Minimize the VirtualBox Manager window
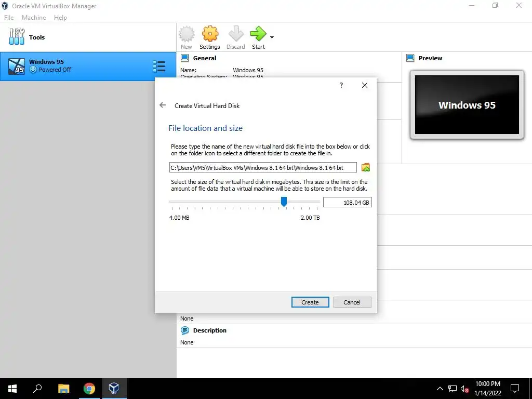This screenshot has height=399, width=532. pyautogui.click(x=472, y=5)
